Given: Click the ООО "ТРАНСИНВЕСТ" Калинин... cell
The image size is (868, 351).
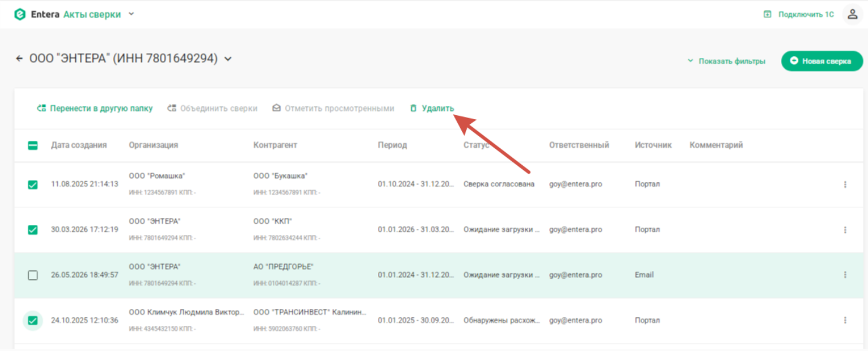Looking at the screenshot, I should (x=310, y=312).
